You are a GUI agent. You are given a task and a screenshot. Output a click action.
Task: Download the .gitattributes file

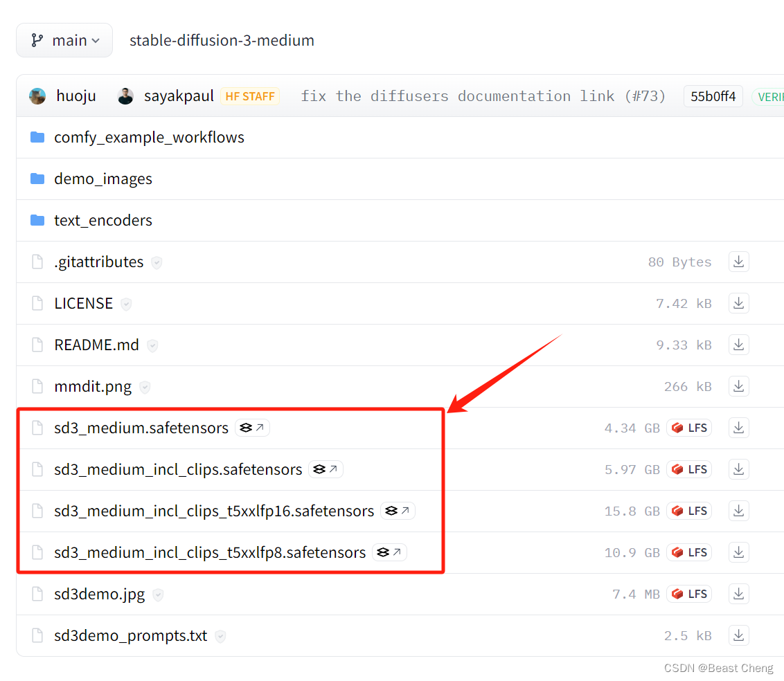click(738, 262)
